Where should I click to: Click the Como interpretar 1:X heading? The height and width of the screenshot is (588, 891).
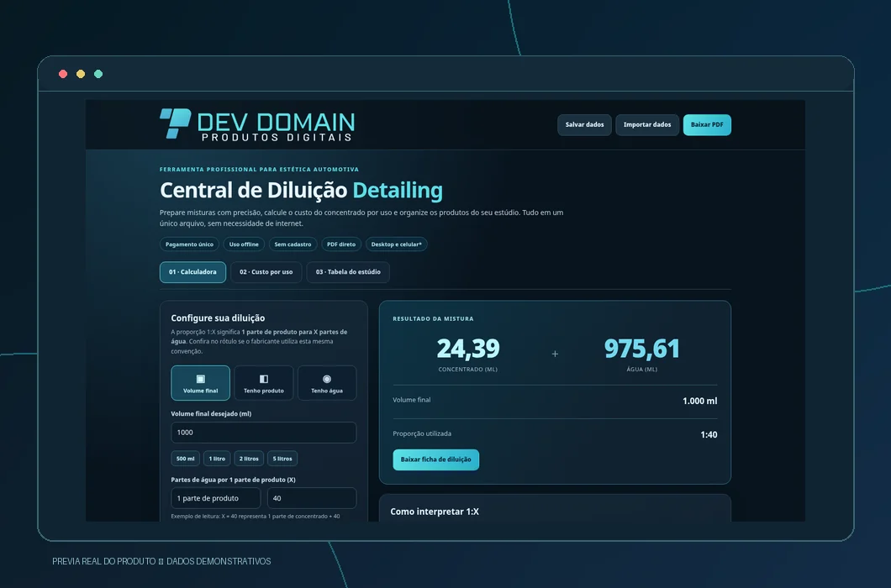(x=435, y=512)
